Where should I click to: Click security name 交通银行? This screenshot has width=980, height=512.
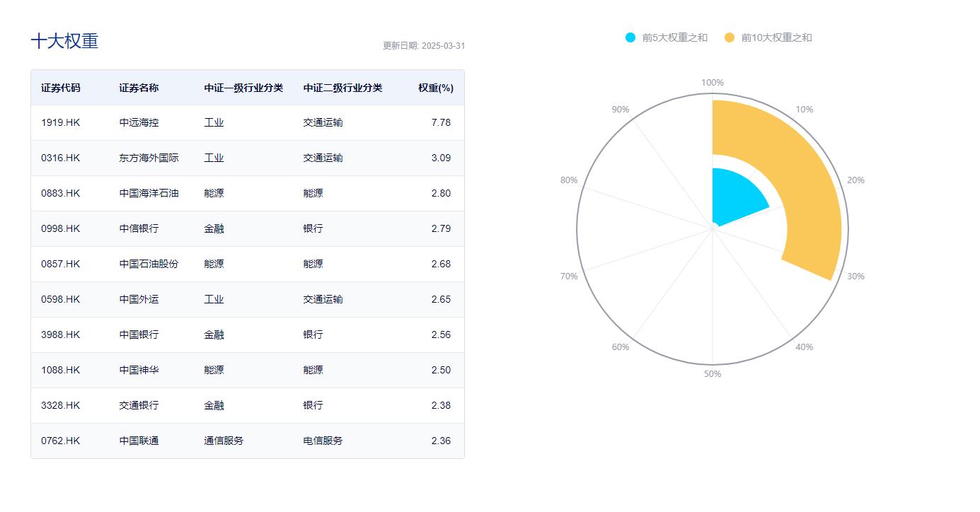(139, 405)
